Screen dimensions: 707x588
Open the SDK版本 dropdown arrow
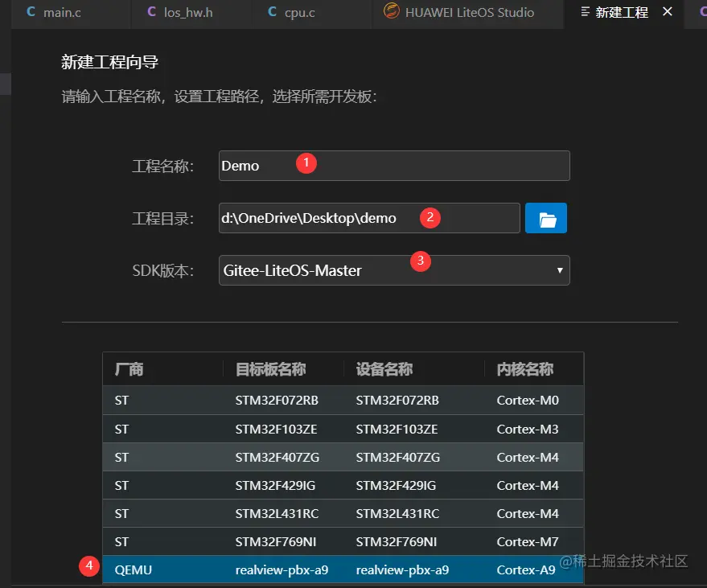(560, 270)
